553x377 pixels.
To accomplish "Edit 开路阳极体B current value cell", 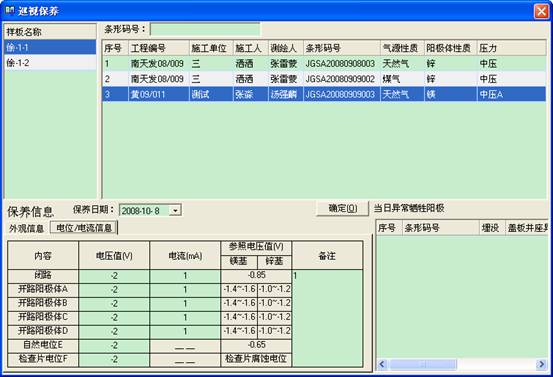I will point(185,304).
